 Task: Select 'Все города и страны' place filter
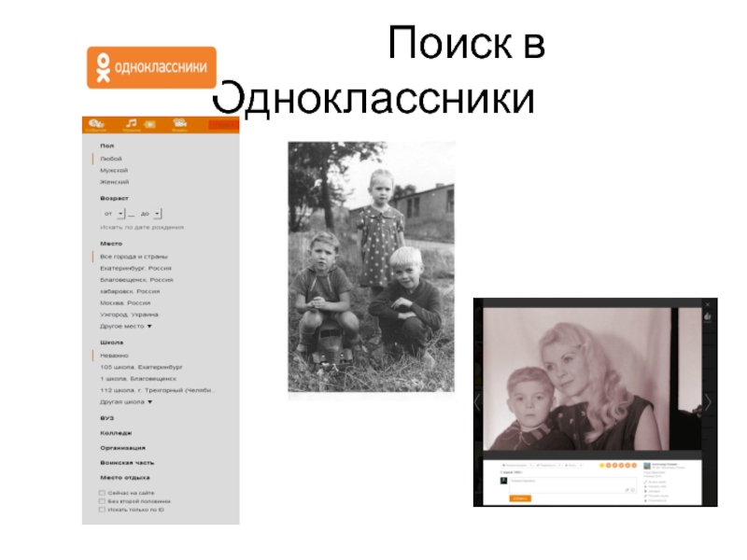134,257
